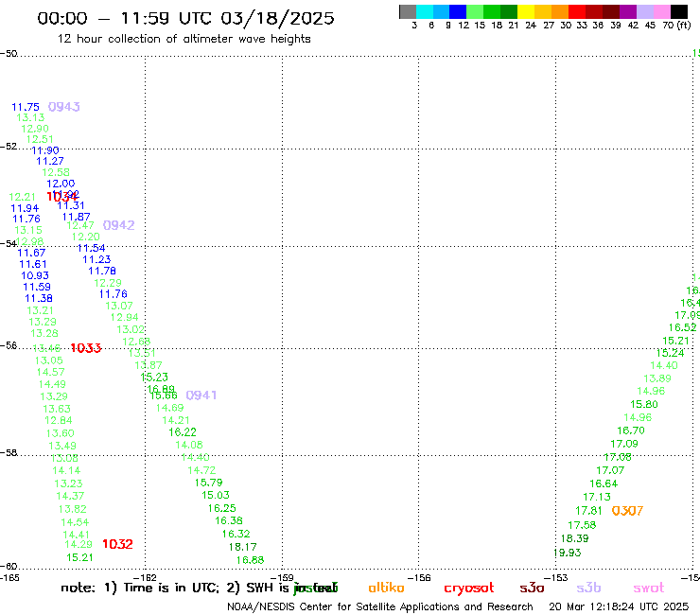The height and width of the screenshot is (615, 700).
Task: Click the wave height value 15.80
Action: coord(644,404)
